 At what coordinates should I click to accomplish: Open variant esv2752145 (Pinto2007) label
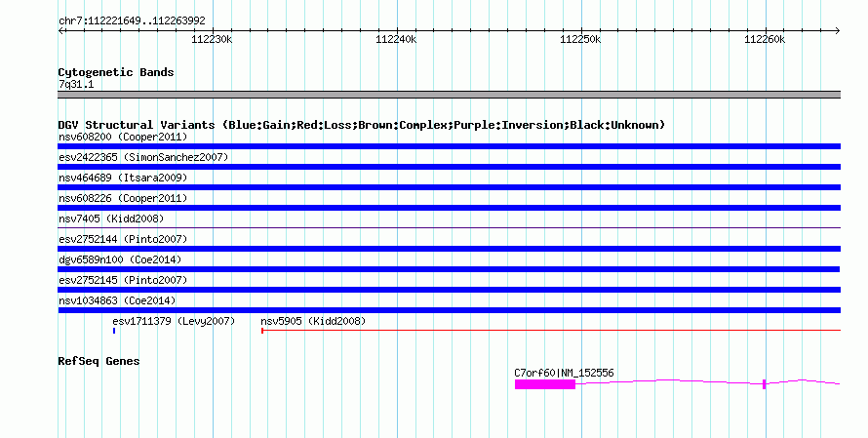point(123,280)
